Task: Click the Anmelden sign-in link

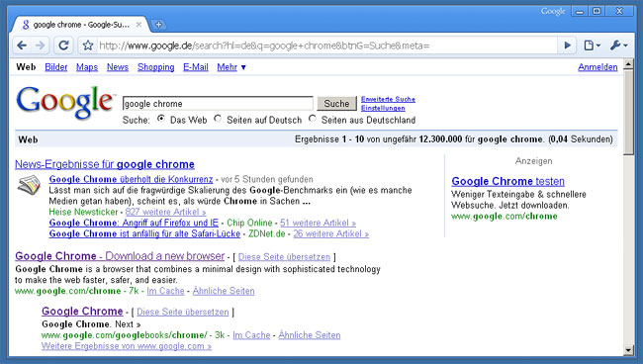Action: point(597,67)
